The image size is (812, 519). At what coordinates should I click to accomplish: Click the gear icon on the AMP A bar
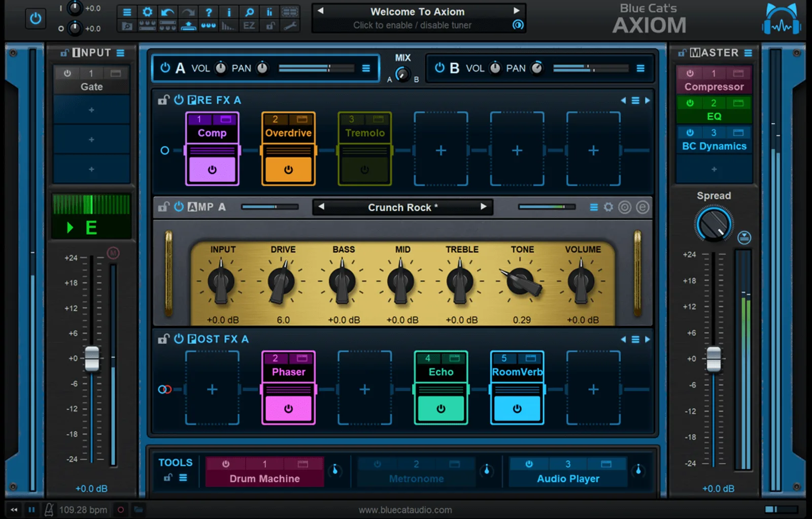[x=608, y=207]
